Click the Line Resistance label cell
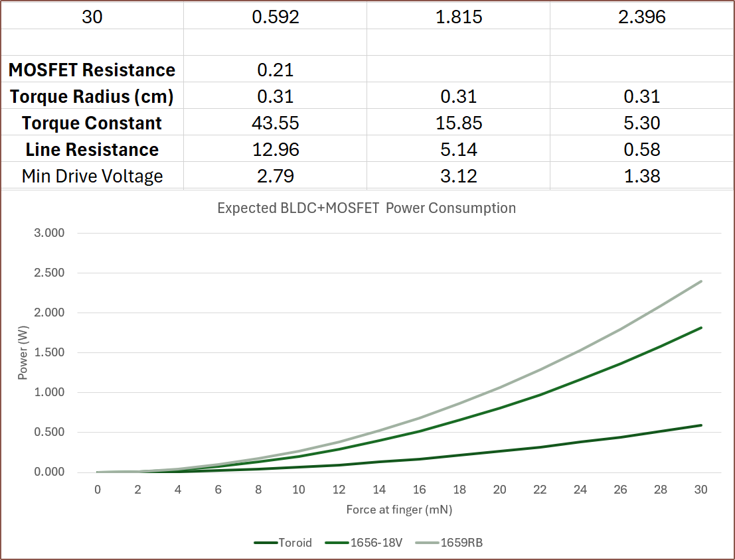Image resolution: width=735 pixels, height=560 pixels. click(x=92, y=150)
